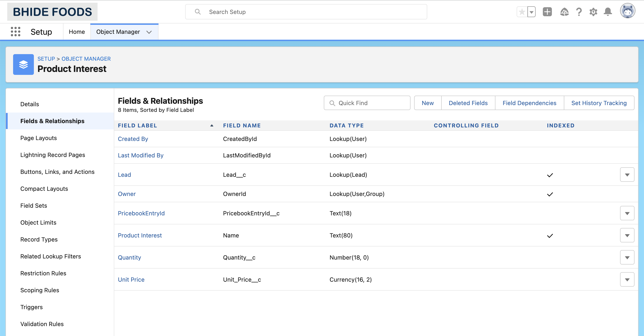Sort by the Field Label column
Viewport: 644px width, 336px height.
138,126
